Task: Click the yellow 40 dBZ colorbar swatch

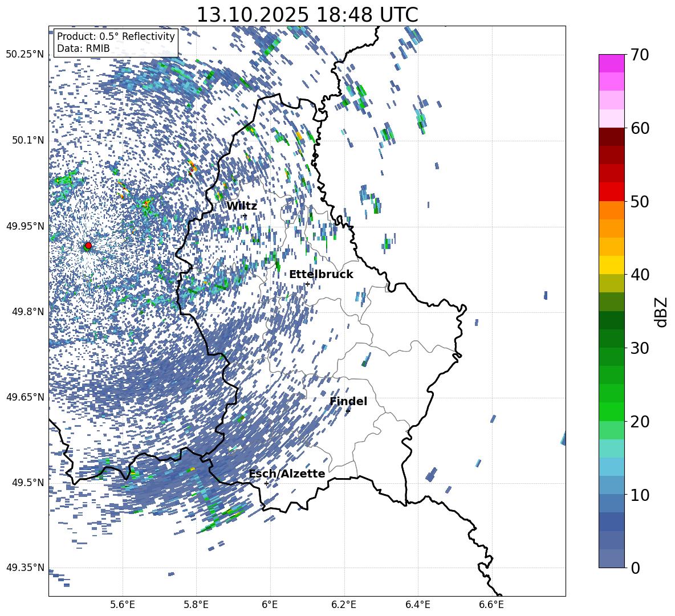Action: point(611,265)
